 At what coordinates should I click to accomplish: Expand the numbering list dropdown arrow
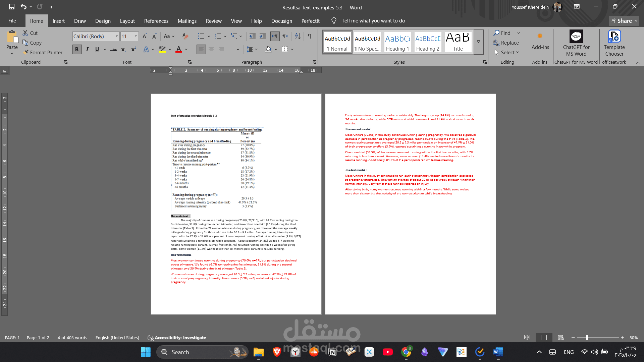pyautogui.click(x=225, y=36)
